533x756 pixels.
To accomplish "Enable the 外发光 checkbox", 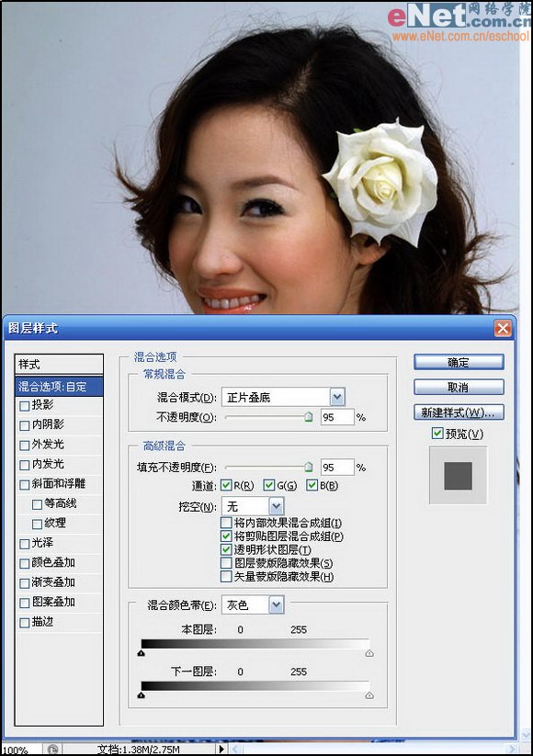I will pyautogui.click(x=25, y=446).
